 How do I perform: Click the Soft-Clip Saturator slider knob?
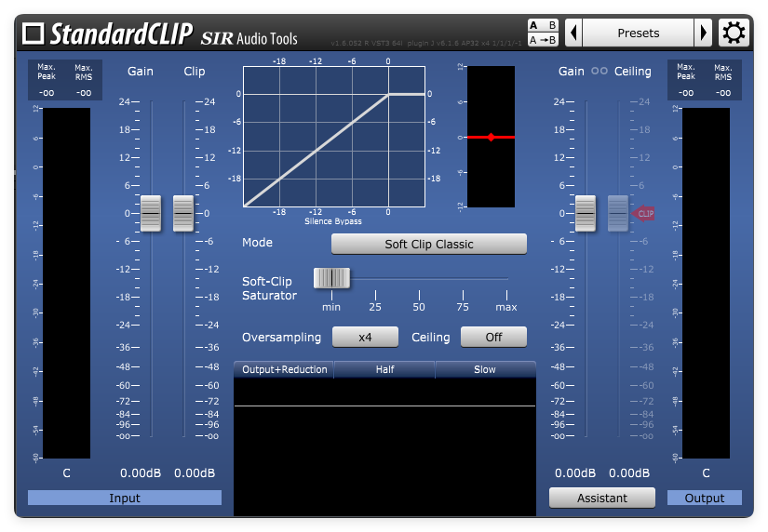[331, 278]
